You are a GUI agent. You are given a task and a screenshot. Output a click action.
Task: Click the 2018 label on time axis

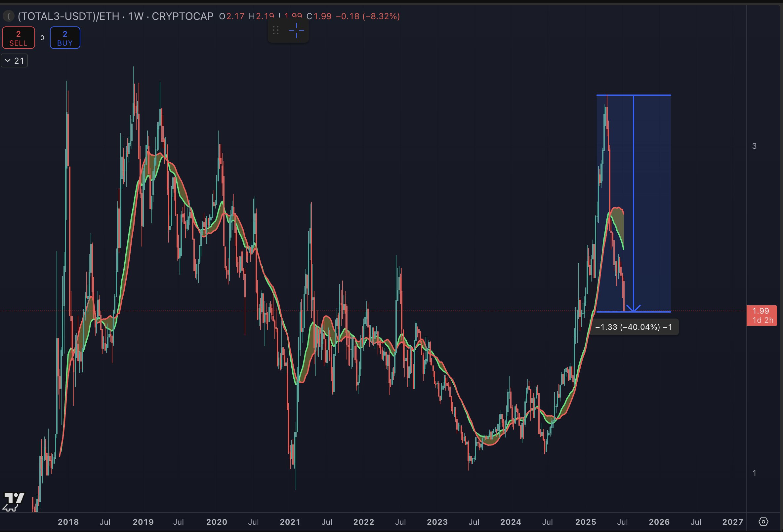[x=68, y=522]
